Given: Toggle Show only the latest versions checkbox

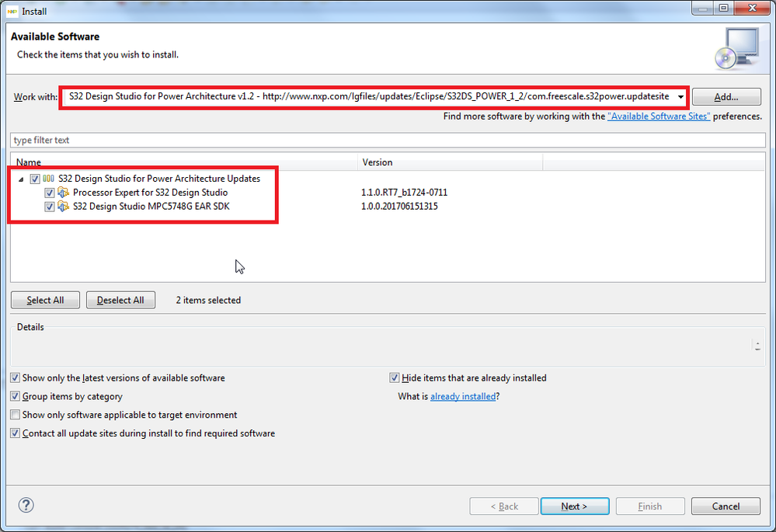Looking at the screenshot, I should (16, 378).
